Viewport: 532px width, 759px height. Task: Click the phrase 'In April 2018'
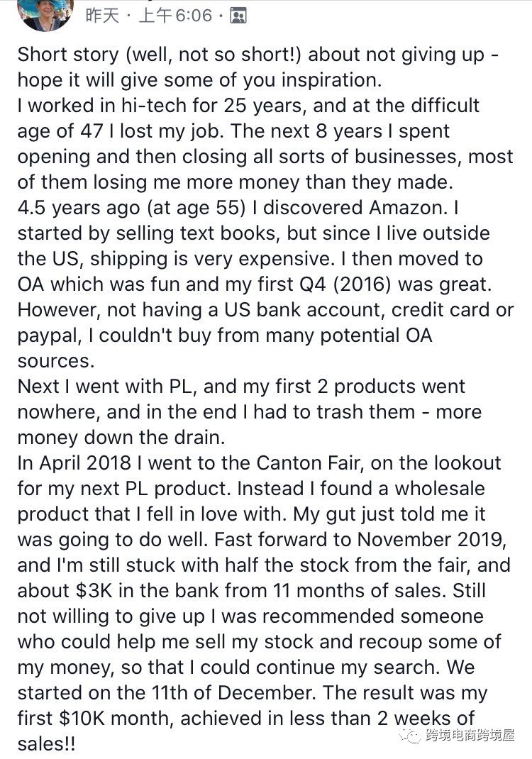pos(74,464)
